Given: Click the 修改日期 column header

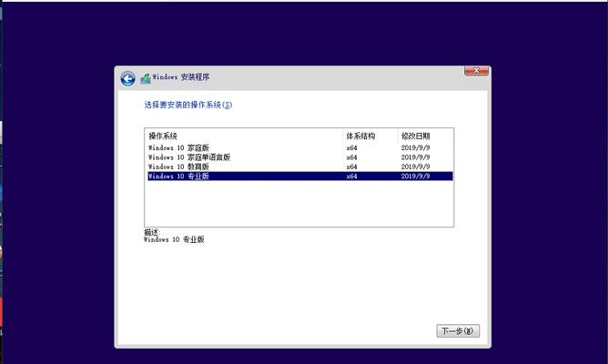Looking at the screenshot, I should pyautogui.click(x=425, y=136).
